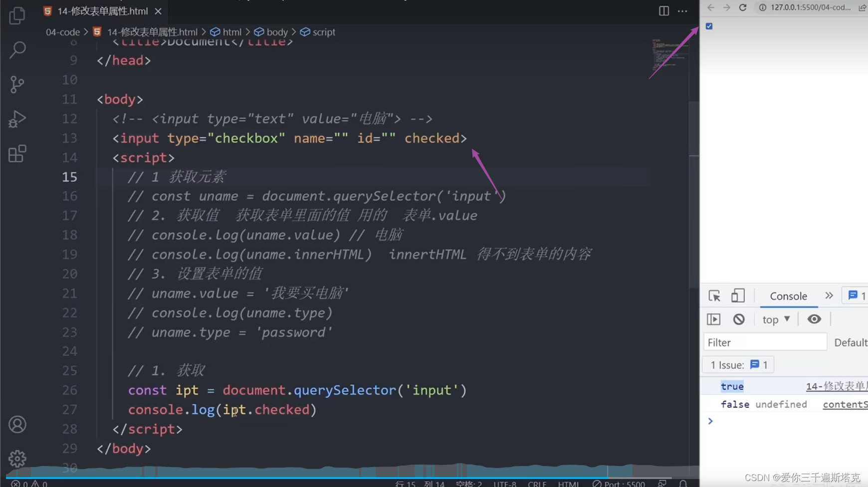Open the Default levels dropdown
The width and height of the screenshot is (868, 487).
click(851, 342)
